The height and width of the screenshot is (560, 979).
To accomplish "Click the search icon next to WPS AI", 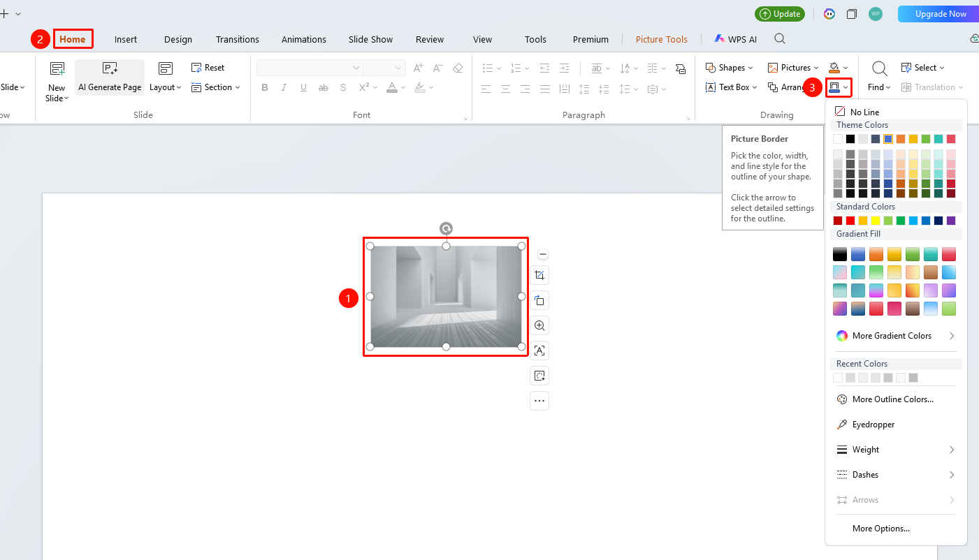I will click(780, 39).
